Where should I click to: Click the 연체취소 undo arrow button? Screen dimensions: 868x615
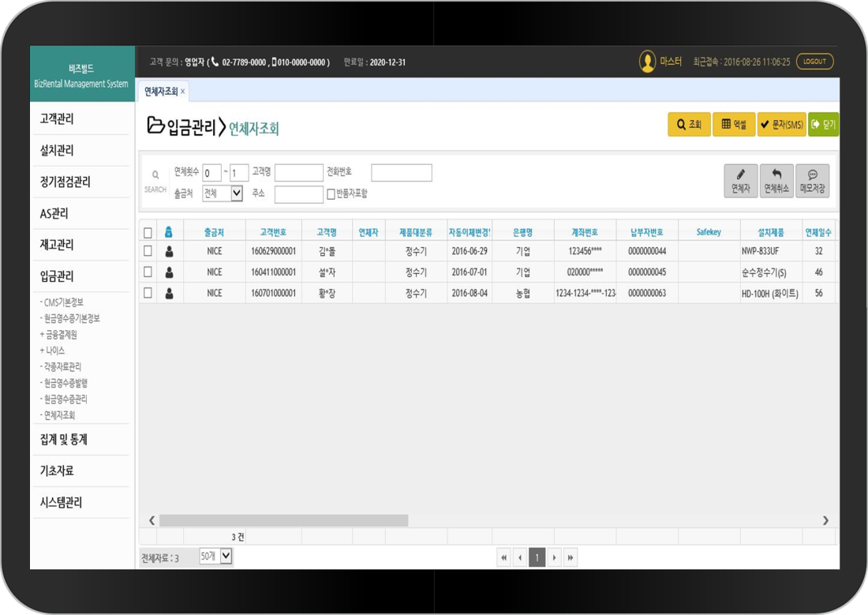[776, 181]
